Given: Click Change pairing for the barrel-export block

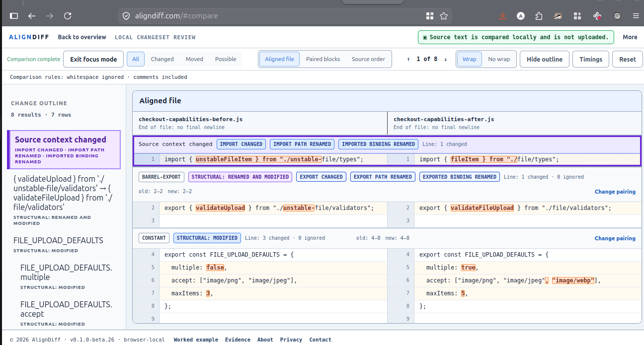Looking at the screenshot, I should click(615, 192).
